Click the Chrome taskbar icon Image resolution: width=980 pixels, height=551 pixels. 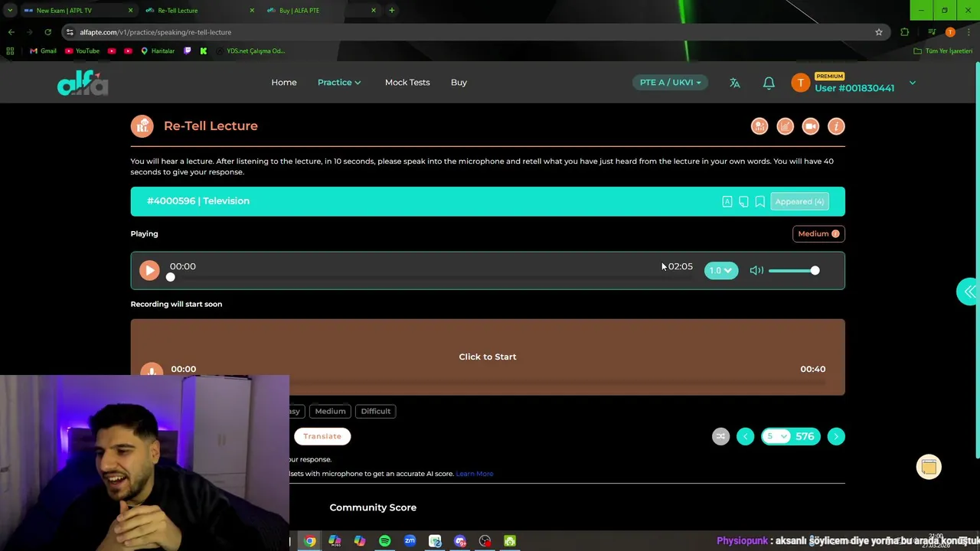coord(309,541)
